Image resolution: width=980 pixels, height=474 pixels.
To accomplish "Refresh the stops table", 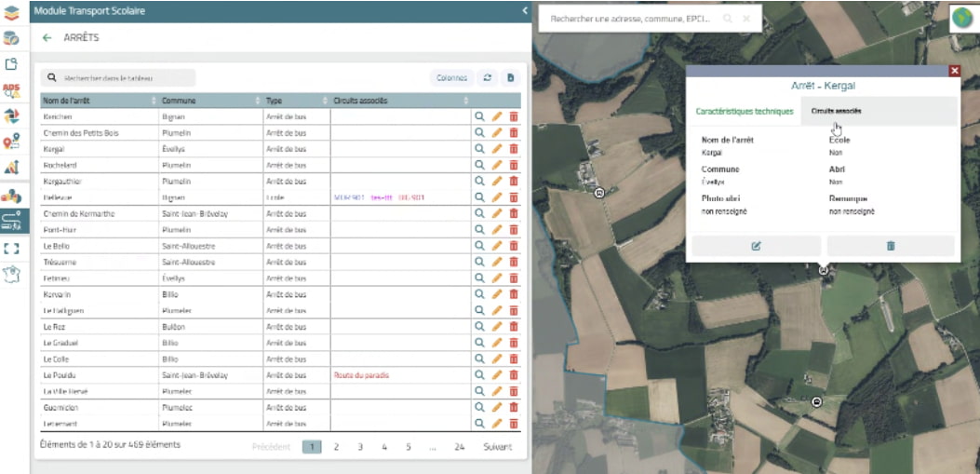I will pos(487,78).
